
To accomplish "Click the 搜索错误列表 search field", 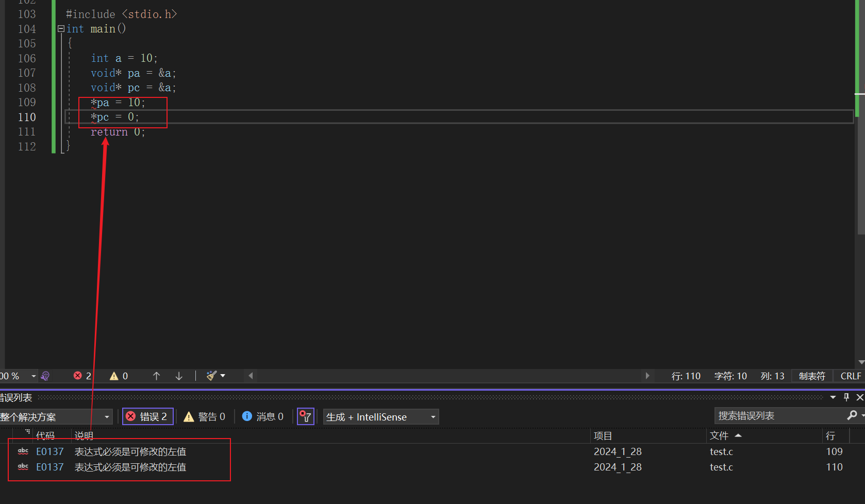I will 778,415.
